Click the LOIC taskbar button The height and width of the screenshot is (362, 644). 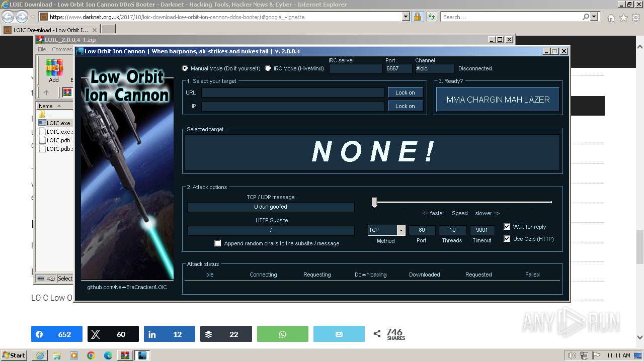click(x=142, y=355)
